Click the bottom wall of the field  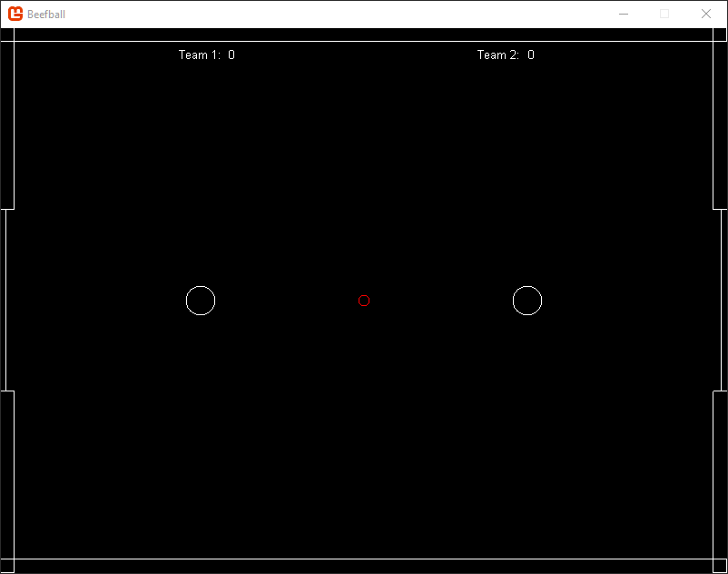pos(363,565)
